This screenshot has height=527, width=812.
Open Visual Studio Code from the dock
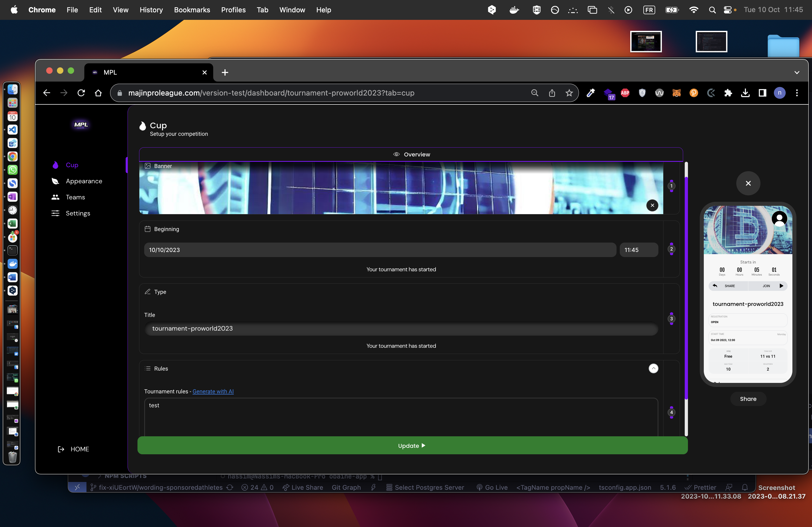(13, 130)
